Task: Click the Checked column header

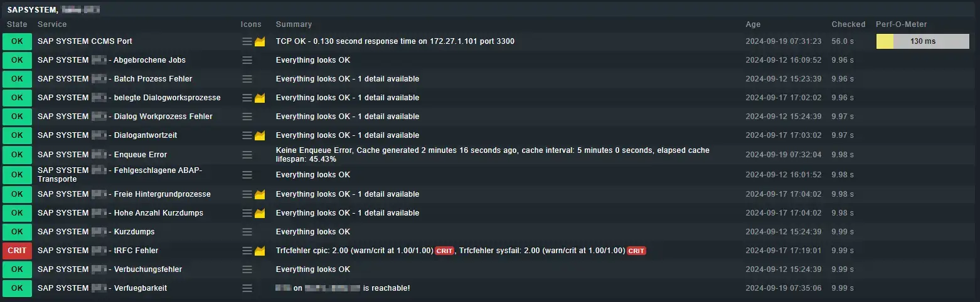Action: [x=848, y=24]
